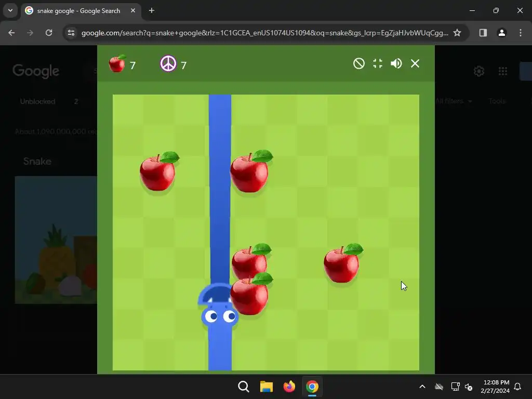
Task: Open Chrome profile menu
Action: click(502, 33)
